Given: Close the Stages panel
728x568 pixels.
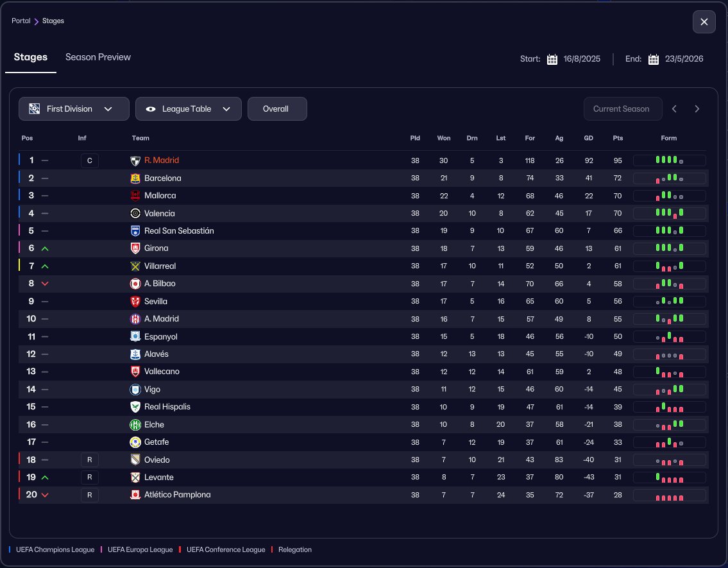Looking at the screenshot, I should tap(704, 22).
